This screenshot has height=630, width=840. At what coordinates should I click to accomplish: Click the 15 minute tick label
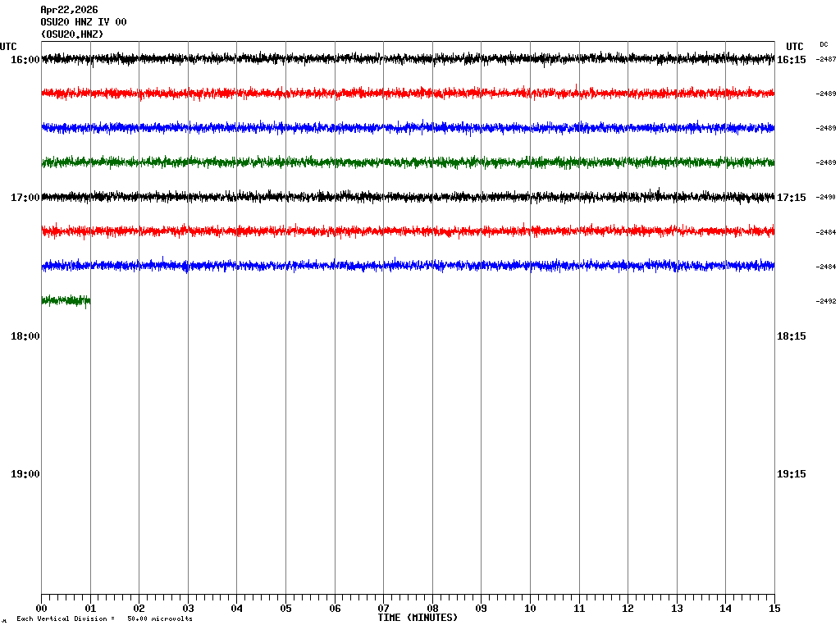(774, 609)
